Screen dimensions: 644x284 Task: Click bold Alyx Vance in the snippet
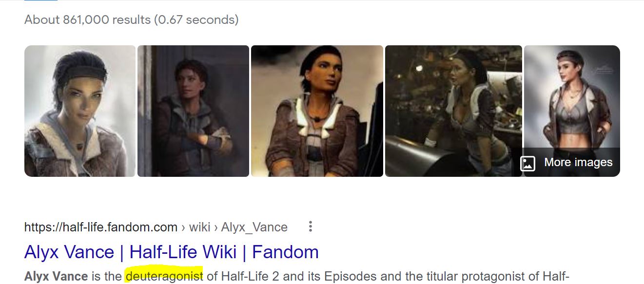56,276
